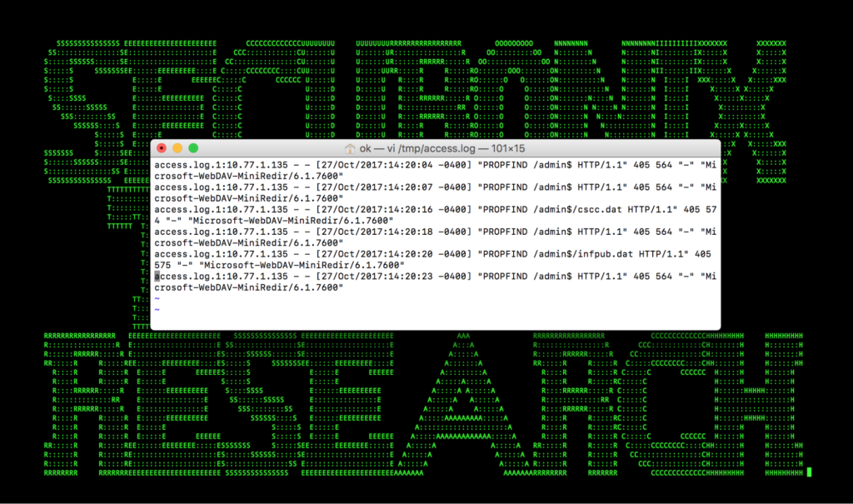Click the second tilde empty-line marker
Viewport: 853px width, 504px height.
click(x=157, y=309)
